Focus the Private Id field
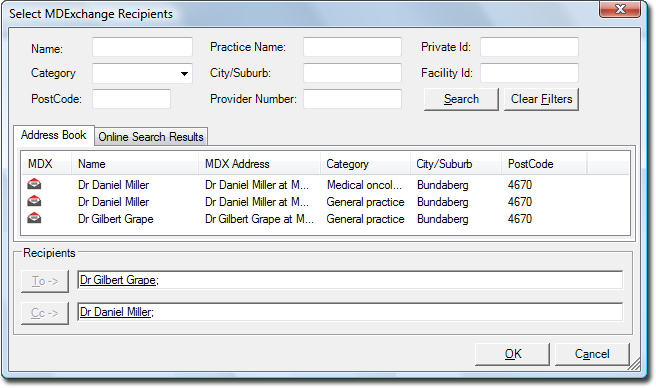The image size is (656, 388). coord(529,47)
